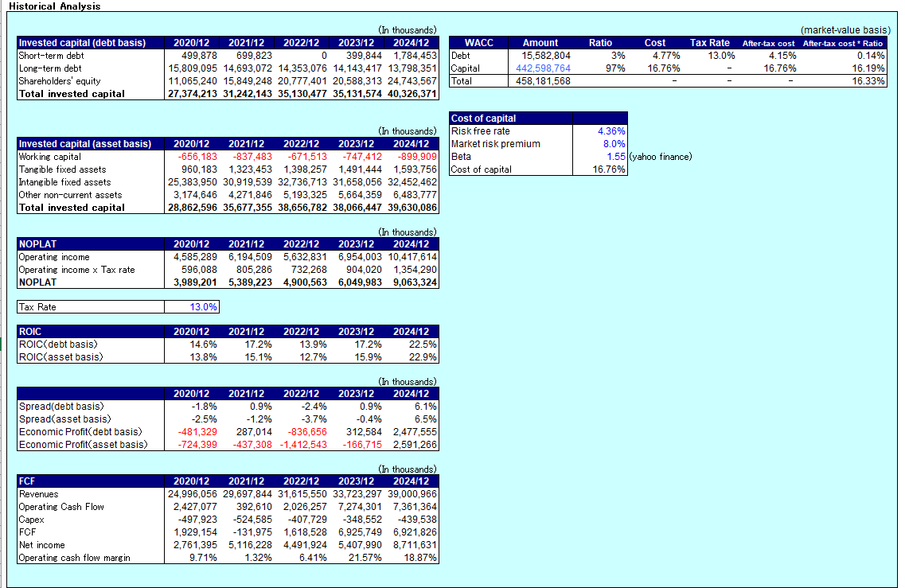
Task: Select the Revenues figure 39,000,966
Action: 412,493
